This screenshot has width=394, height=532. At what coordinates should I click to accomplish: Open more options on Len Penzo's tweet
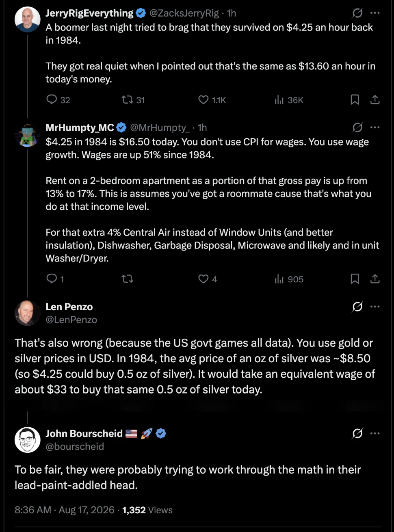(375, 307)
